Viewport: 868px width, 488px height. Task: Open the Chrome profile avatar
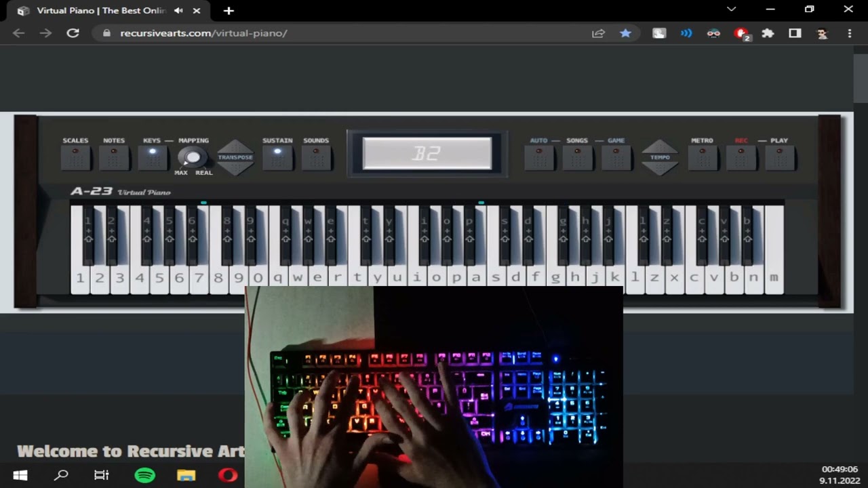click(822, 33)
